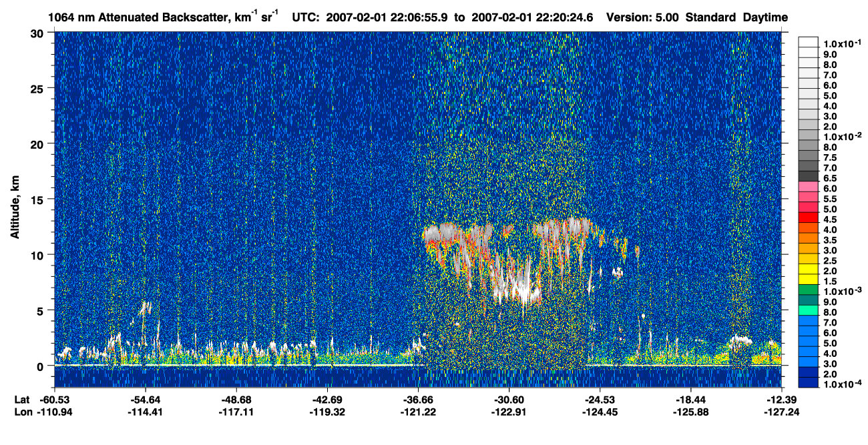Click color scale label '4.5'
The image size is (868, 445).
(x=830, y=219)
